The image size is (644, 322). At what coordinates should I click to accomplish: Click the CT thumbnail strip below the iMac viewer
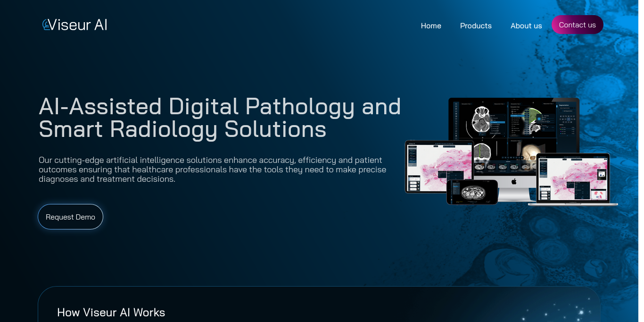click(x=504, y=167)
